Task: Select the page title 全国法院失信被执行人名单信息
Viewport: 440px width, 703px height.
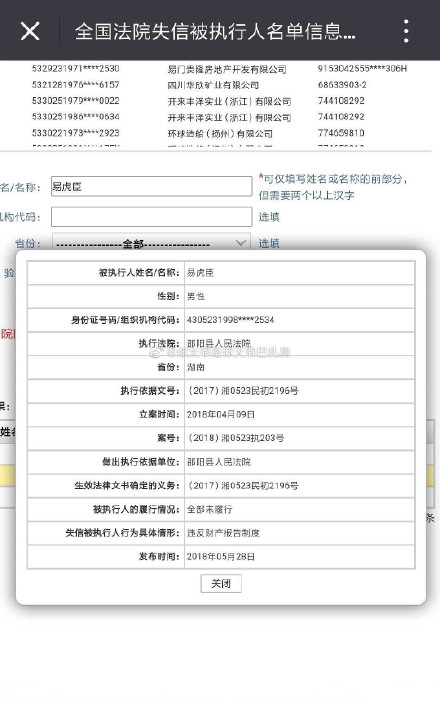Action: coord(215,31)
